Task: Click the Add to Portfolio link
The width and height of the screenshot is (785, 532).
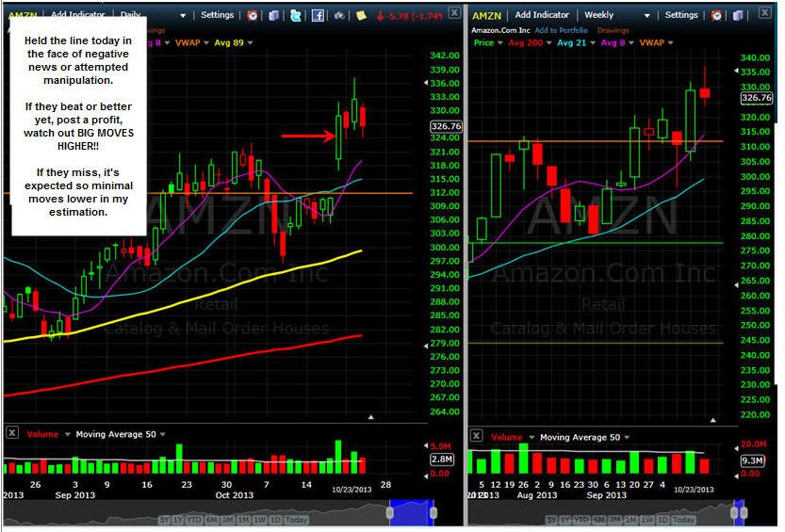Action: (561, 30)
